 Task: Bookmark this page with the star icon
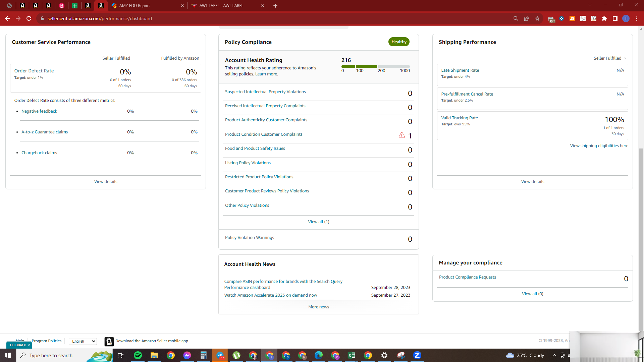(537, 18)
